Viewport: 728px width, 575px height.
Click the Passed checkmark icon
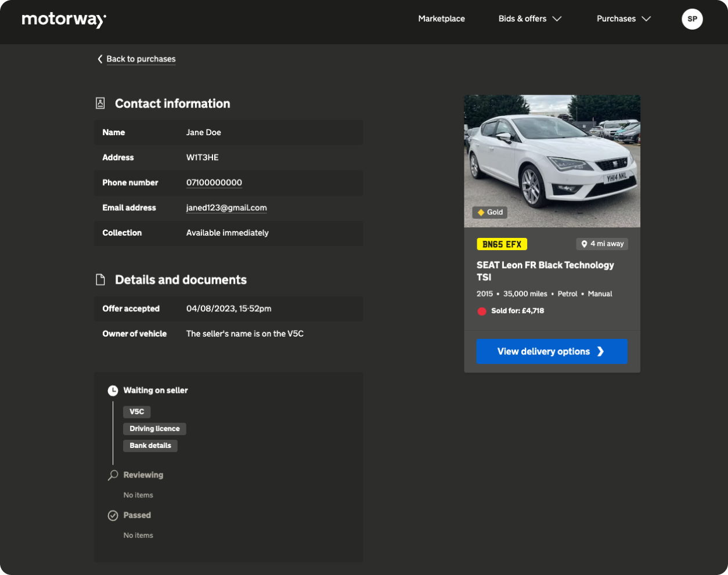[113, 516]
